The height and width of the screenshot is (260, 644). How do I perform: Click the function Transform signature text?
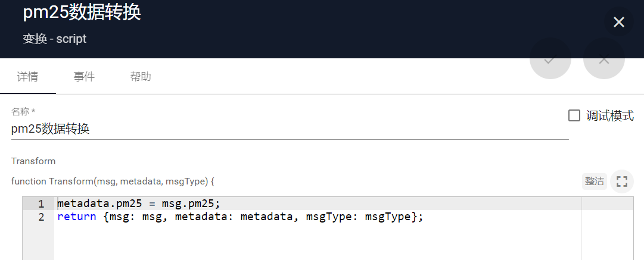click(x=113, y=181)
